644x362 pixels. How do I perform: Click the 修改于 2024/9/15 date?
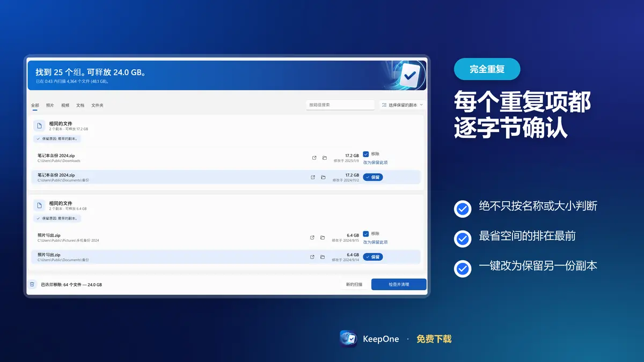coord(346,240)
